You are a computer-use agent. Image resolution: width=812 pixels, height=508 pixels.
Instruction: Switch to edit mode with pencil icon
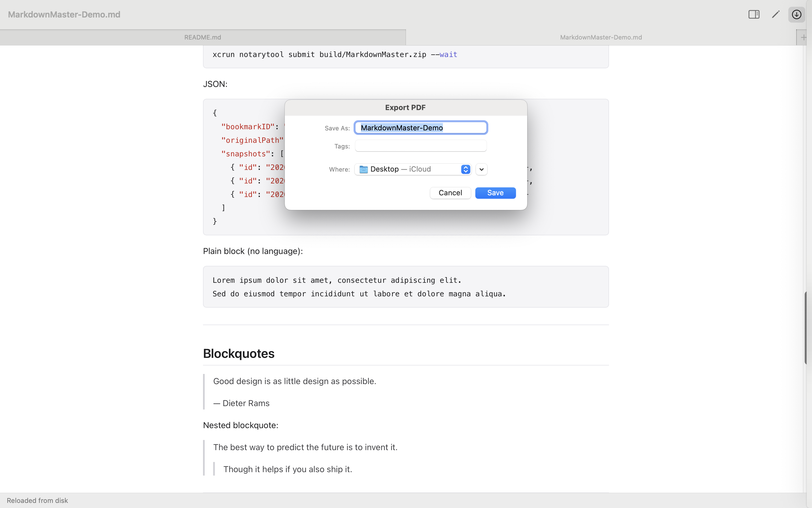tap(775, 14)
